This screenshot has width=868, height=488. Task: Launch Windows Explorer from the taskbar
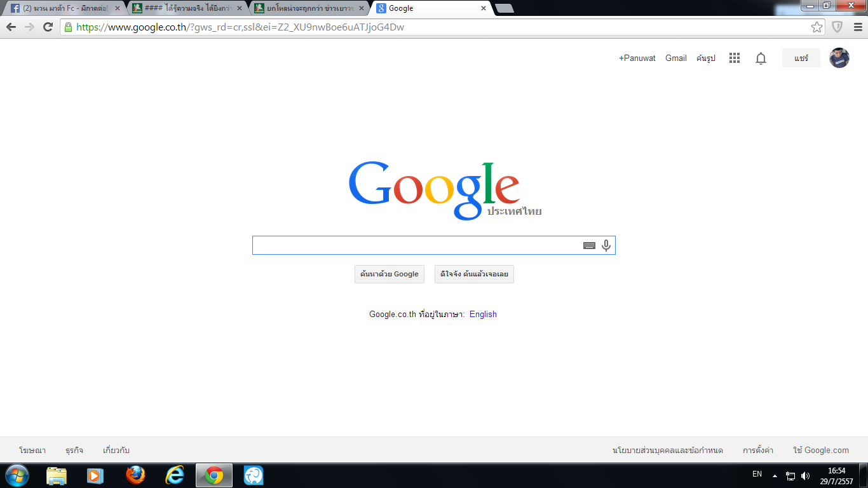[x=57, y=475]
